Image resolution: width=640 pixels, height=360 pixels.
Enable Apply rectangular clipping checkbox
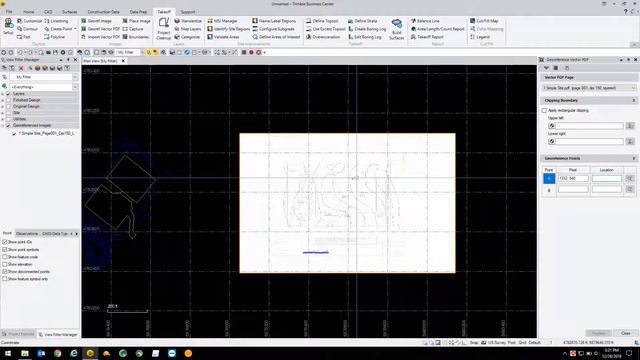(544, 110)
